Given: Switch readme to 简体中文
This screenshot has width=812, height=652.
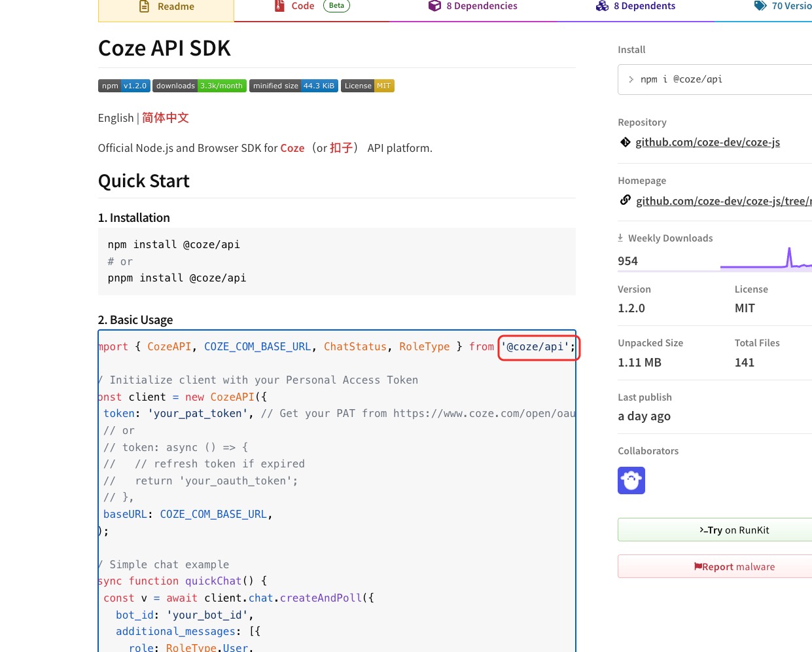Looking at the screenshot, I should point(166,118).
